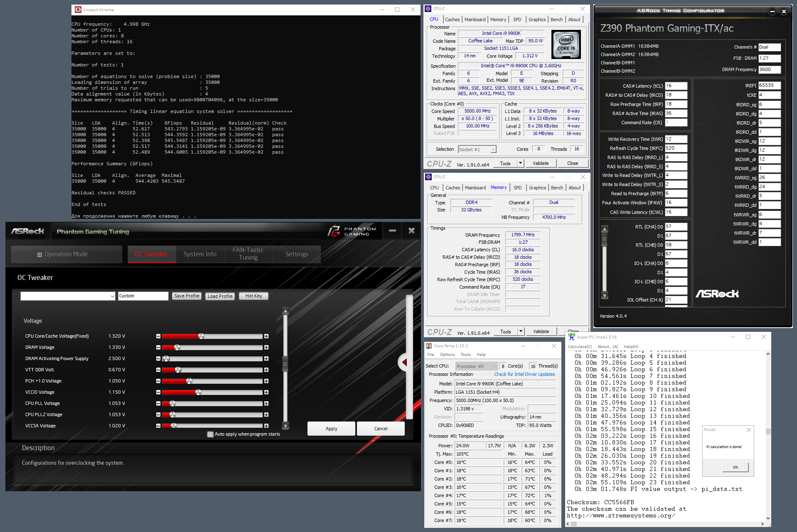Expand the red arrow side panel
797x532 pixels.
403,363
